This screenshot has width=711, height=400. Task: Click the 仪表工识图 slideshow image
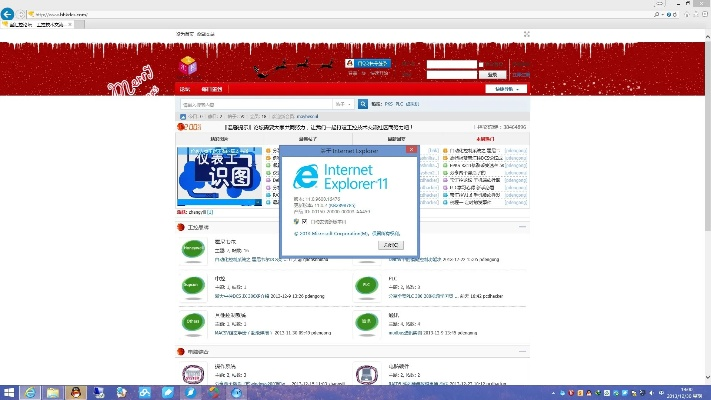pyautogui.click(x=219, y=176)
